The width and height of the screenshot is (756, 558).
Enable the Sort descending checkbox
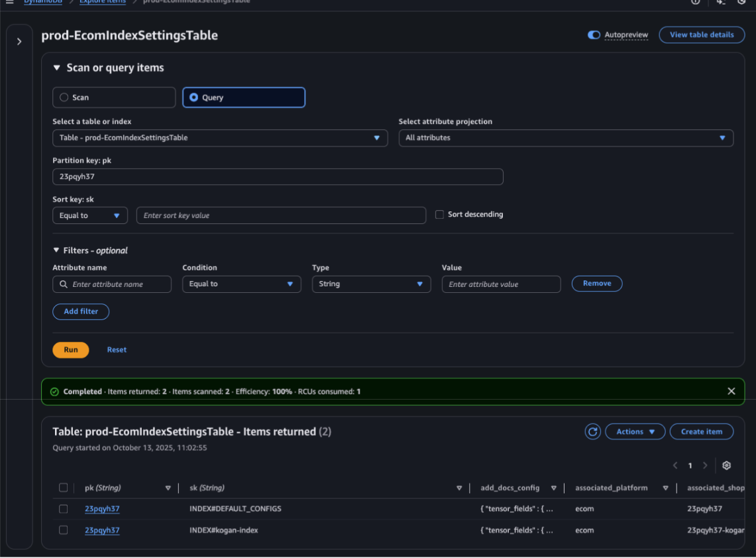click(x=439, y=215)
